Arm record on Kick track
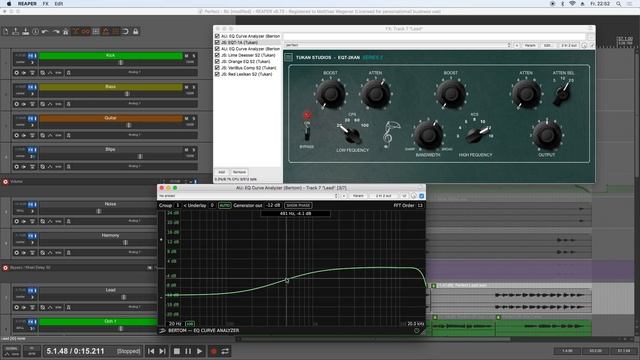Viewport: 640px width, 360px height. [16, 73]
